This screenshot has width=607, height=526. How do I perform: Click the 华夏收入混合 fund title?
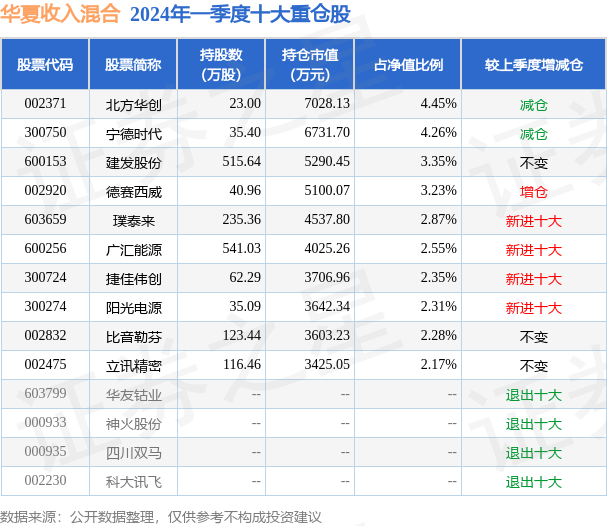click(60, 14)
